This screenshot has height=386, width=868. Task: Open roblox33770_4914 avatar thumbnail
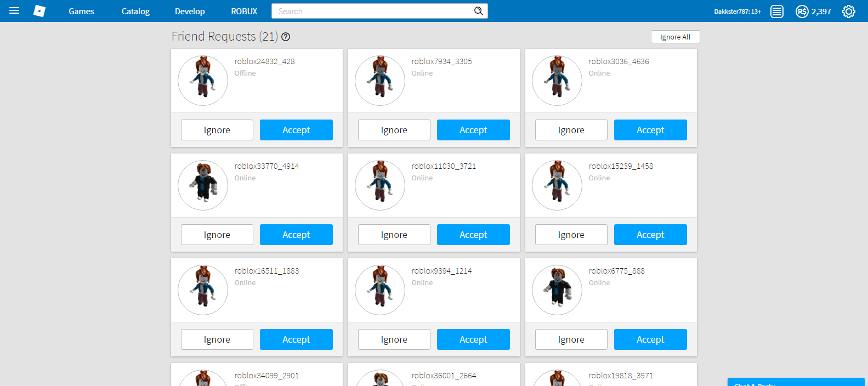[203, 185]
